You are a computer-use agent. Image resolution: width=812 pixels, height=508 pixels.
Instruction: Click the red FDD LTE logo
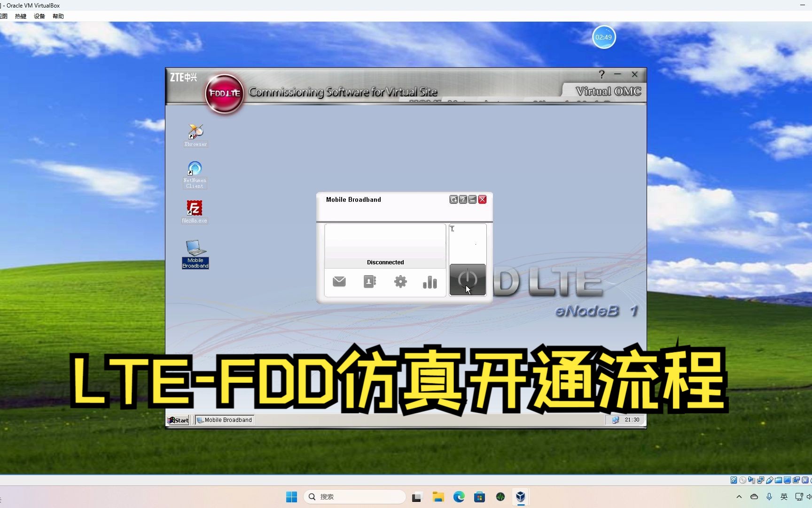coord(225,93)
